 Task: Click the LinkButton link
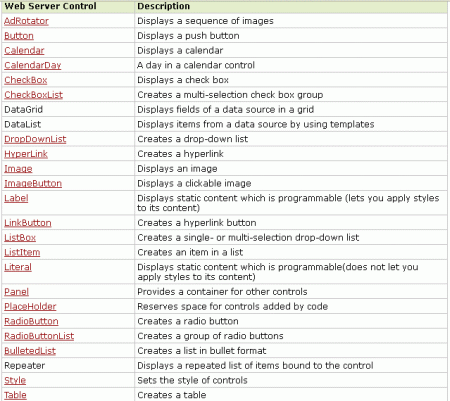tap(28, 223)
